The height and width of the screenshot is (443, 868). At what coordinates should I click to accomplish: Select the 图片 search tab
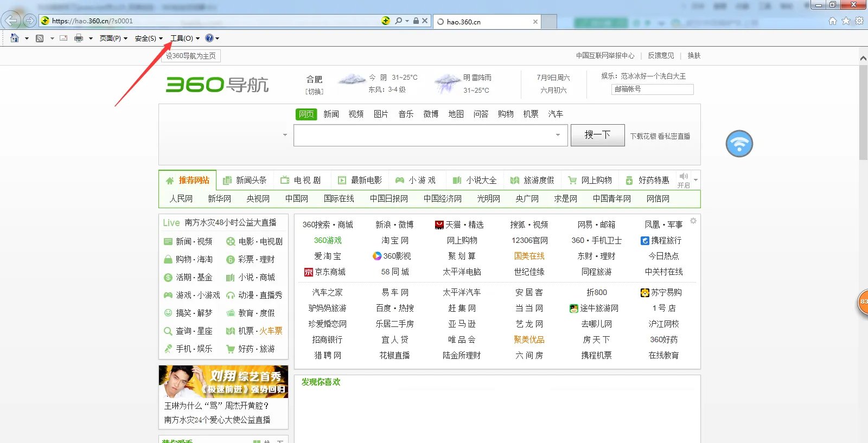click(x=381, y=114)
